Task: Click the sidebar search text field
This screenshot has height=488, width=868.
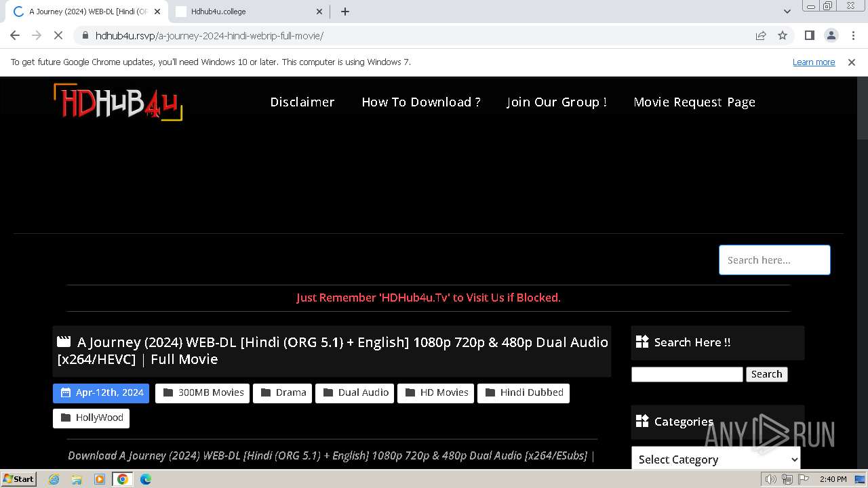Action: [x=687, y=374]
